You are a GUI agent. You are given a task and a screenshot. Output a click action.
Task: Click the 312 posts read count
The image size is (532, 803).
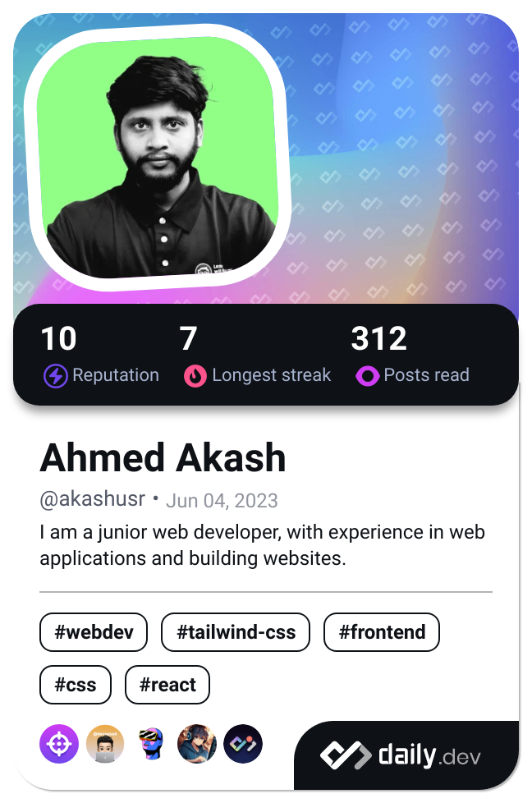379,338
